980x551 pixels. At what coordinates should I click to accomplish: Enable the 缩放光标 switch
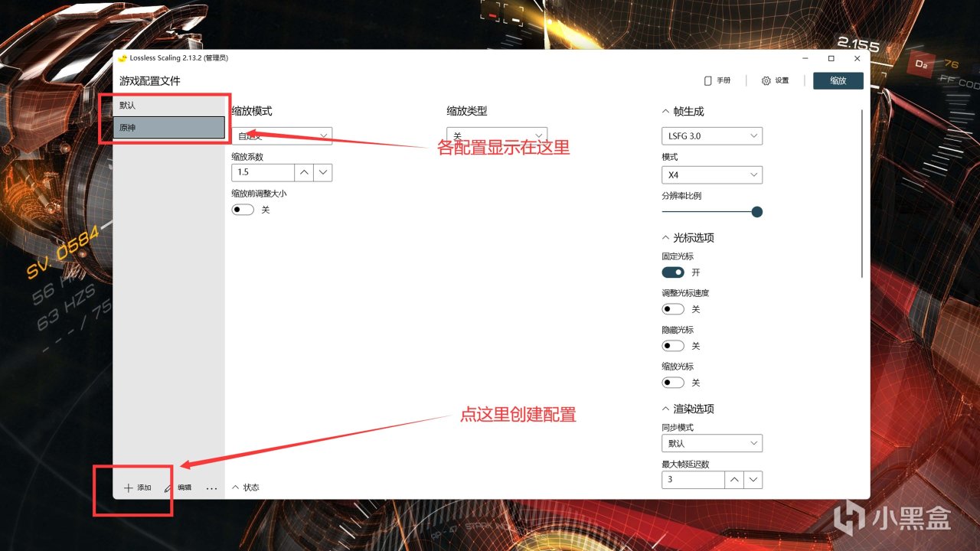tap(673, 383)
